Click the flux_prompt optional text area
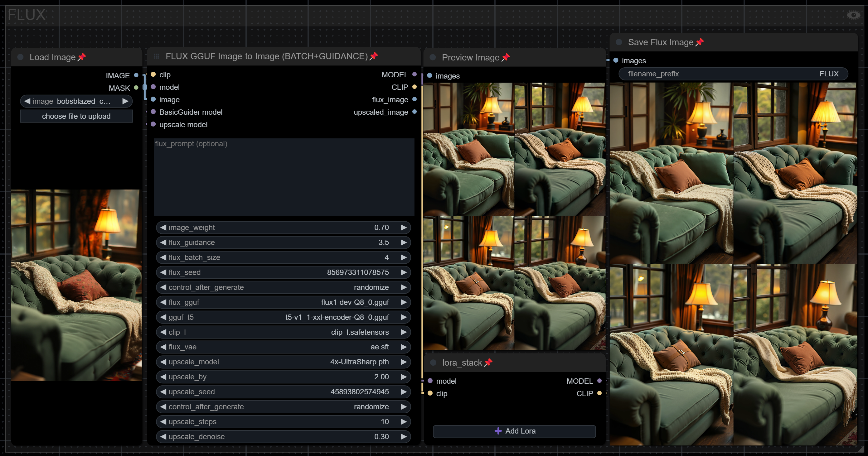This screenshot has height=456, width=868. (x=284, y=177)
